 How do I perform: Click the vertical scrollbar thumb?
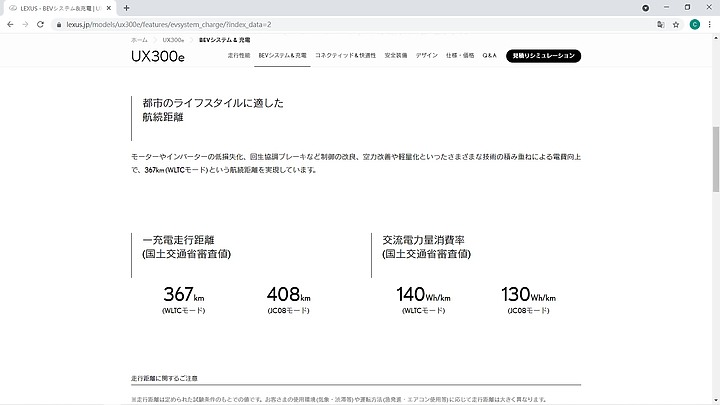(715, 159)
